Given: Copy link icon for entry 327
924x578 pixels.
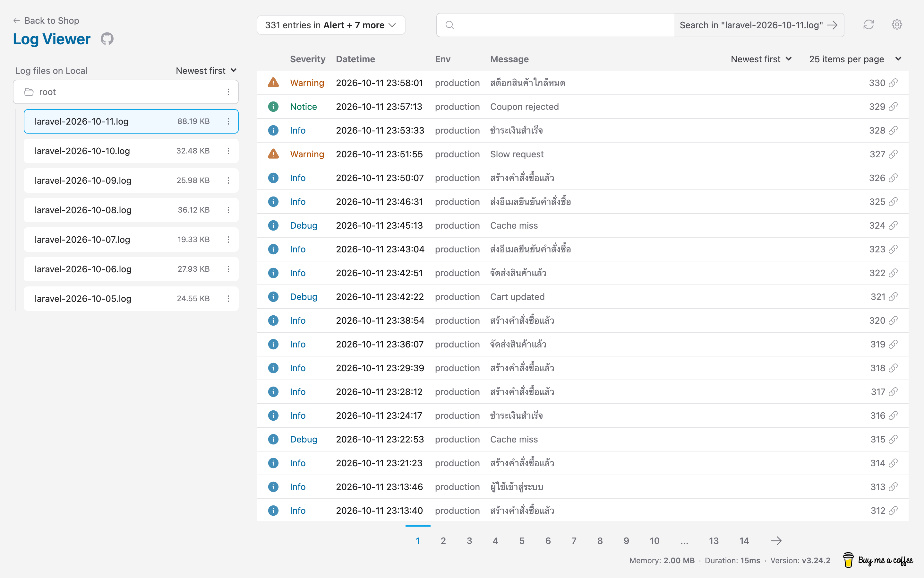Looking at the screenshot, I should 893,154.
